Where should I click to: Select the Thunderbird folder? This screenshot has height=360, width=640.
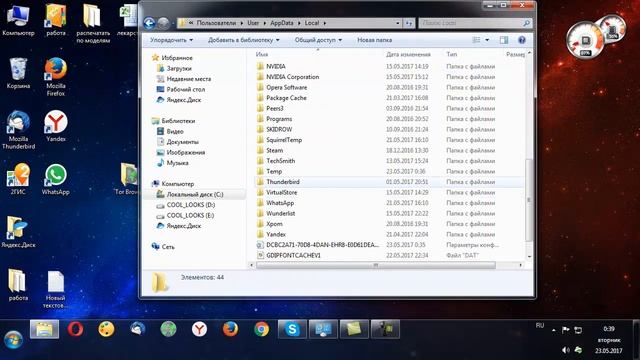[x=283, y=182]
